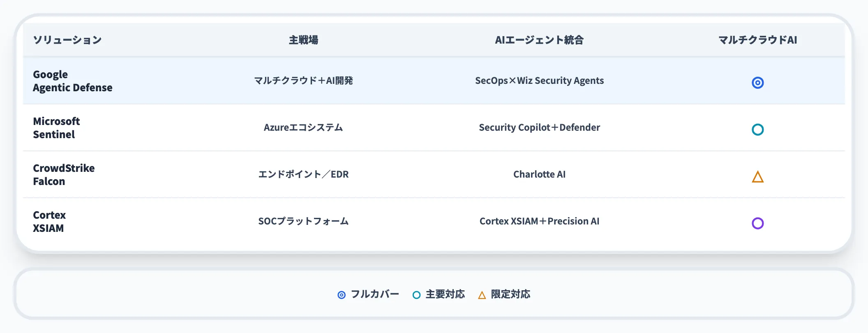Click the orange triangle icon in CrowdStrike row
This screenshot has height=333, width=868.
[x=757, y=177]
